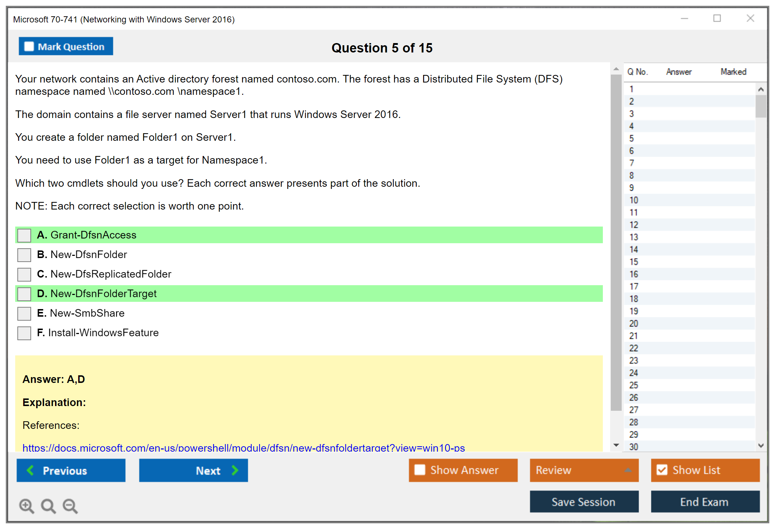The height and width of the screenshot is (532, 778).
Task: Uncheck the Show List option
Action: (x=662, y=470)
